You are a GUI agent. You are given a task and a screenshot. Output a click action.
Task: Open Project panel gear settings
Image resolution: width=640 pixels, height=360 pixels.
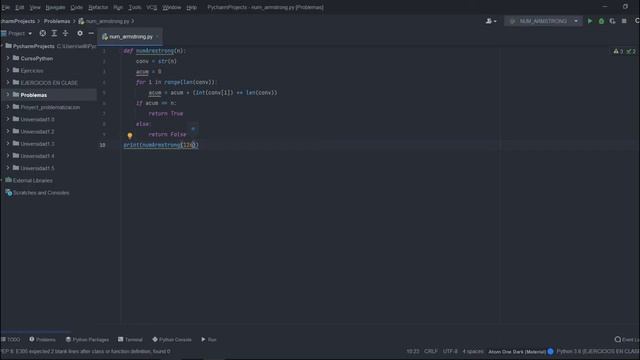click(x=80, y=33)
